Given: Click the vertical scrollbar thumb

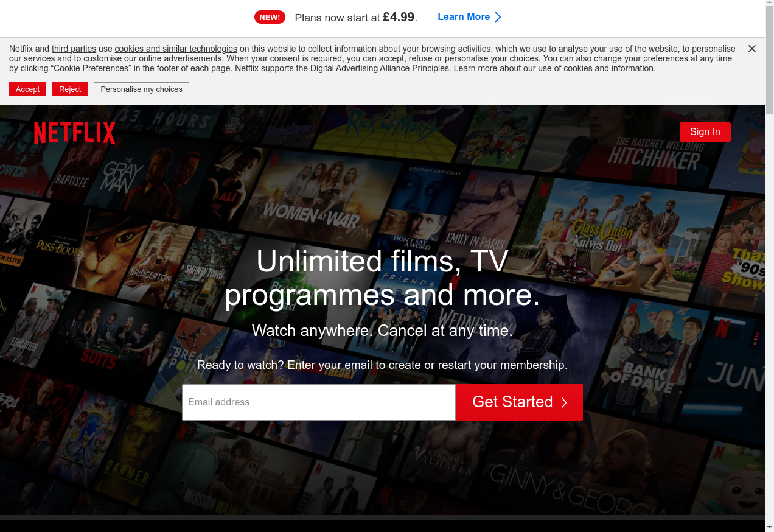Looking at the screenshot, I should click(x=769, y=61).
